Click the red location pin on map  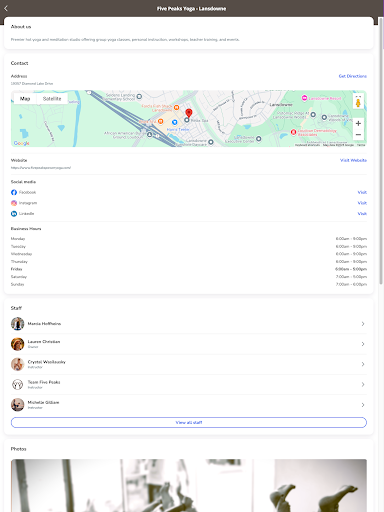(x=189, y=113)
